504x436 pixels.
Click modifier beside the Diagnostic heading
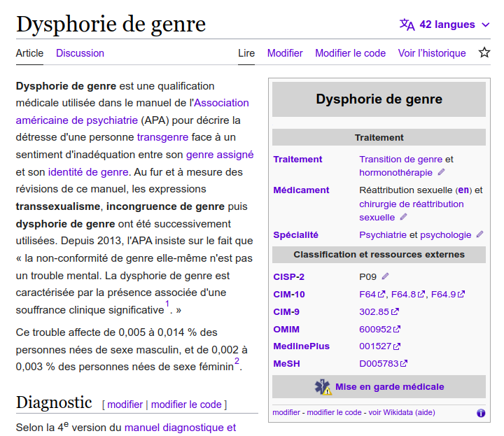click(125, 405)
